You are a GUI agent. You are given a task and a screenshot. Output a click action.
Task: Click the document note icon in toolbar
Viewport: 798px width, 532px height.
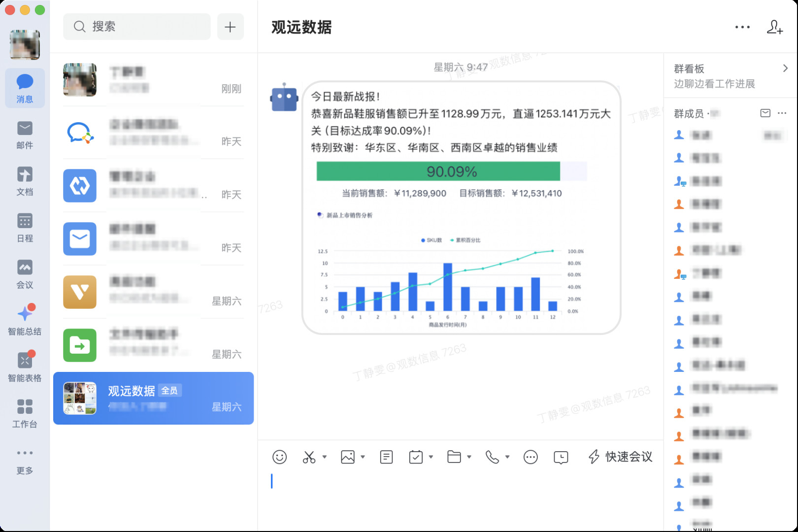[386, 457]
